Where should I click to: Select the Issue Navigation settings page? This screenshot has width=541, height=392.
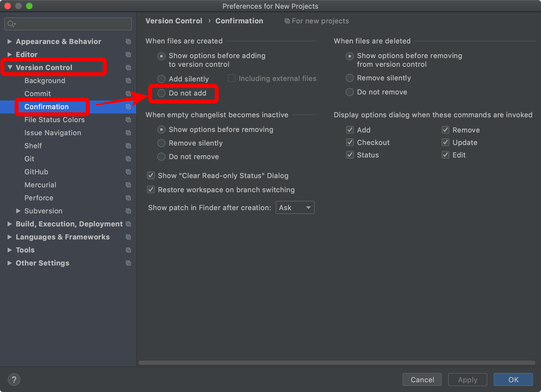53,133
